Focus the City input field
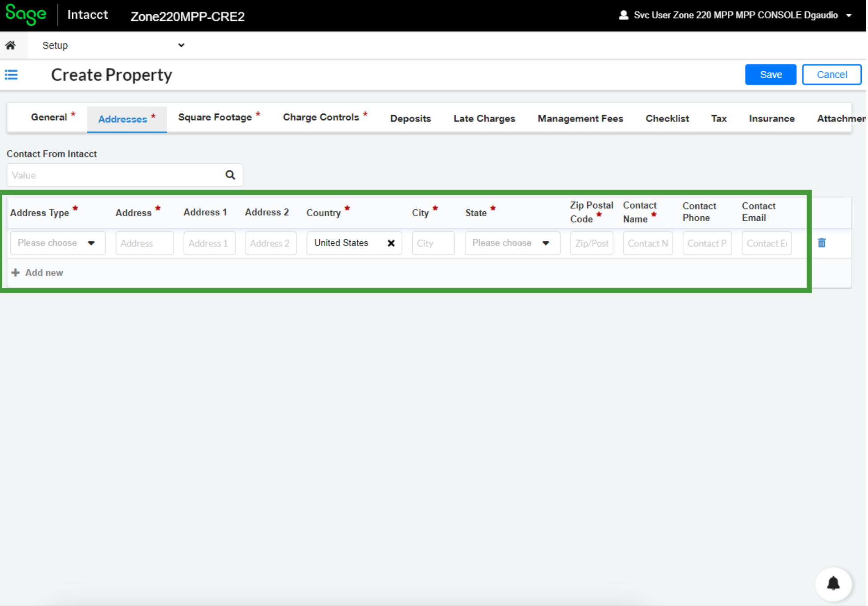Image resolution: width=868 pixels, height=606 pixels. (433, 243)
